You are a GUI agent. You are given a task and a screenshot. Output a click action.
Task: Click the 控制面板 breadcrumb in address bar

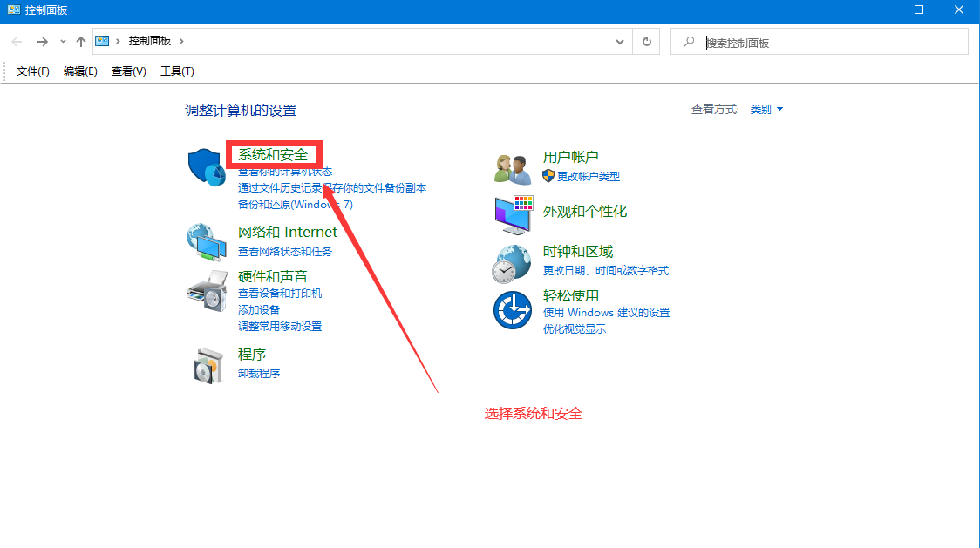tap(149, 41)
